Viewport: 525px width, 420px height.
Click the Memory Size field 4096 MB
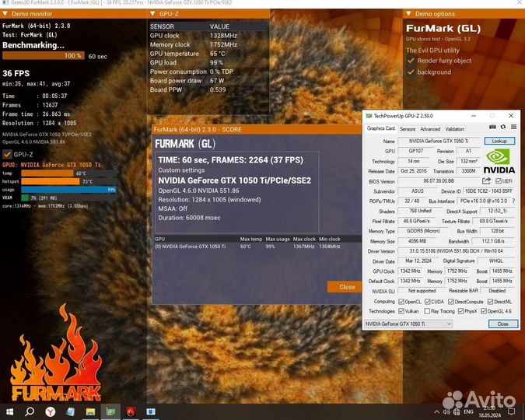pos(417,241)
